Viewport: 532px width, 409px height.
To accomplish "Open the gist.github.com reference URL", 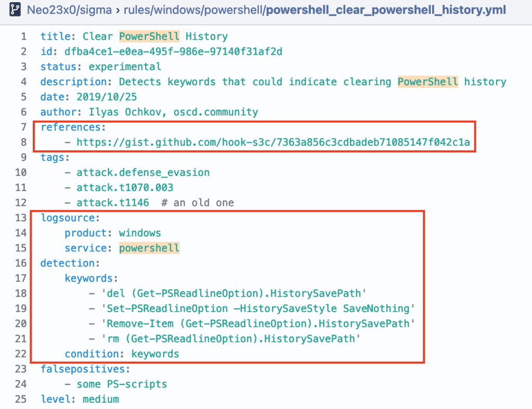I will (273, 143).
